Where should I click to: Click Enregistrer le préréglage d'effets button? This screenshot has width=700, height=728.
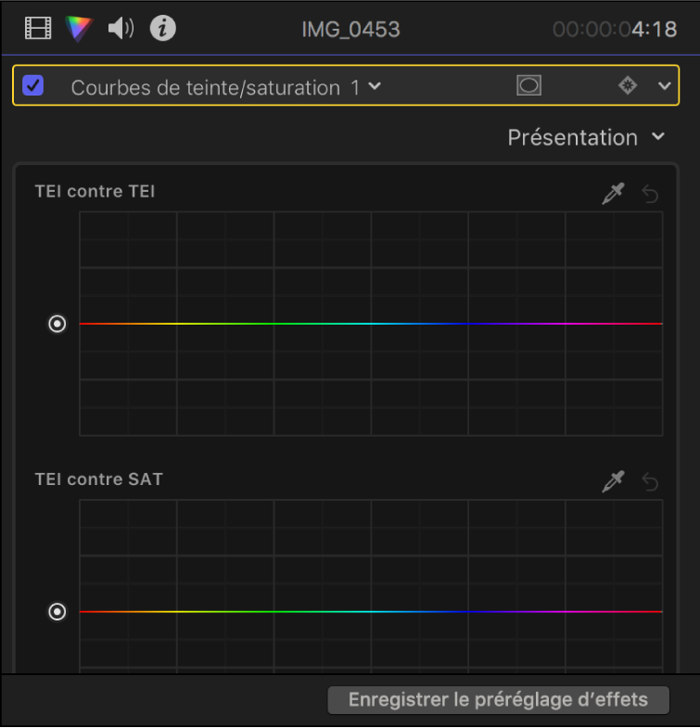pyautogui.click(x=498, y=700)
